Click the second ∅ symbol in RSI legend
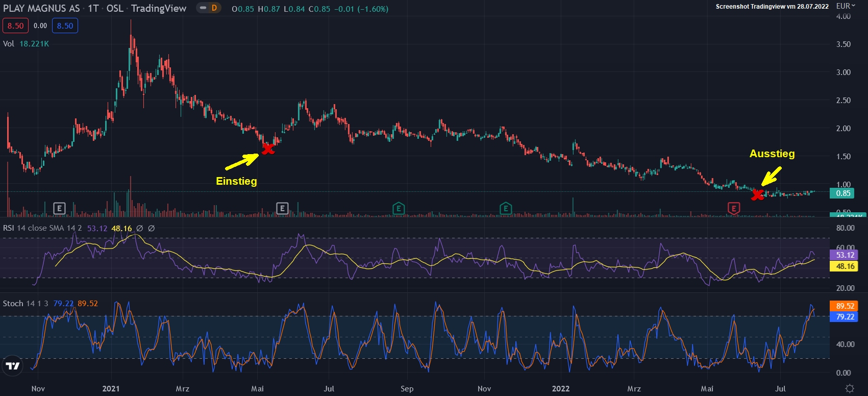The height and width of the screenshot is (396, 868). coord(151,228)
